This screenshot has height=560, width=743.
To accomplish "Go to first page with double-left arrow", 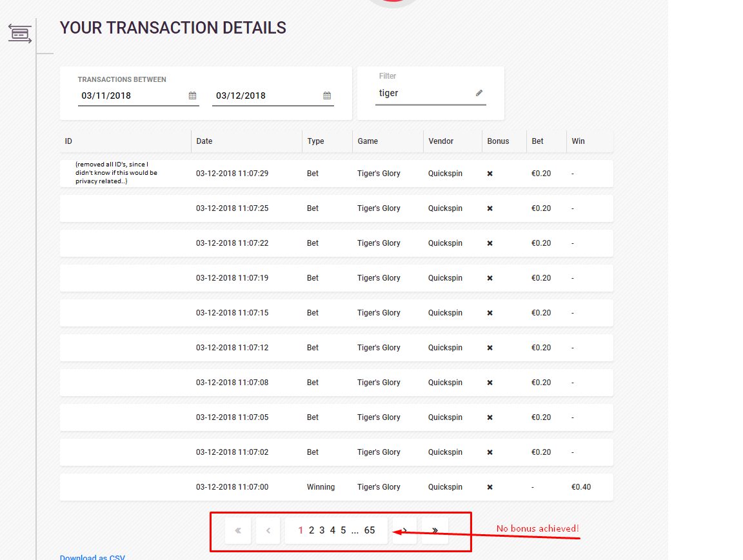I will (x=238, y=530).
